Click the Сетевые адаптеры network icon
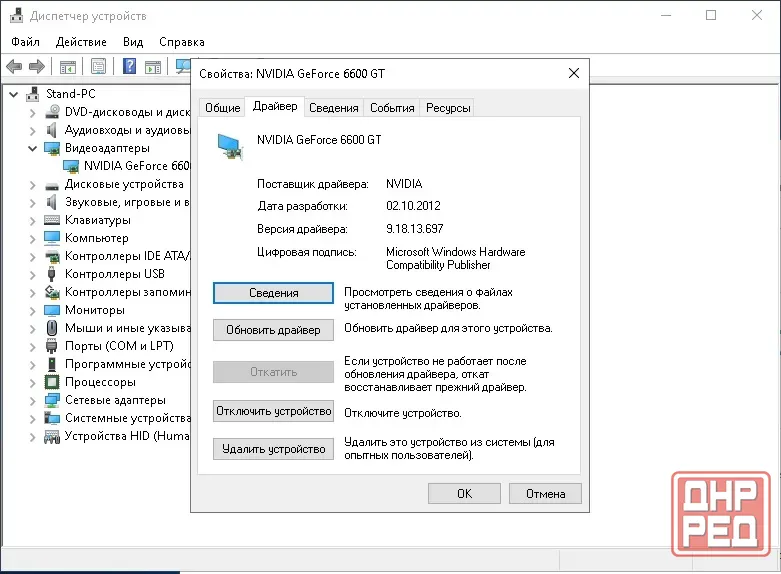This screenshot has height=574, width=781. 52,400
